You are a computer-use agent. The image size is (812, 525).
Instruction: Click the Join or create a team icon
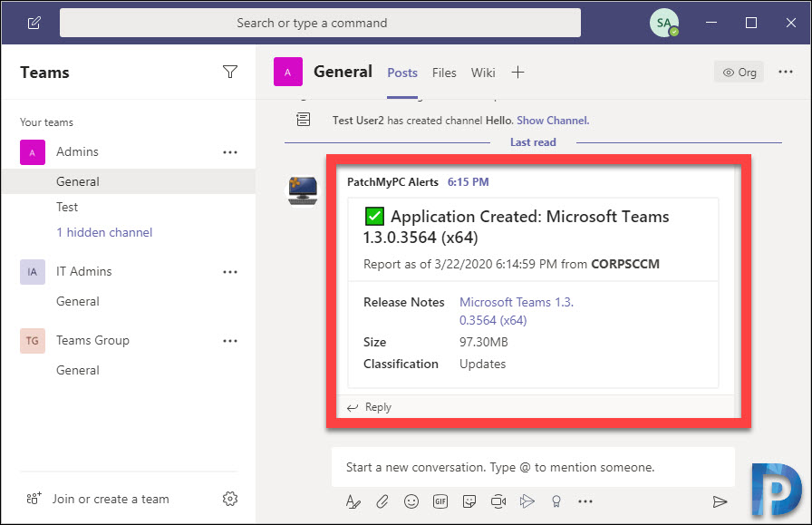coord(34,499)
